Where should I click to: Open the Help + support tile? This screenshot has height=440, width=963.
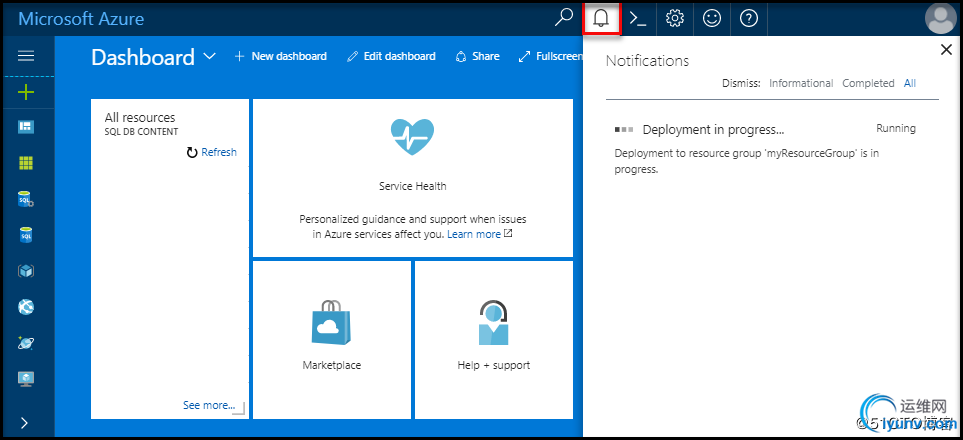click(x=494, y=339)
